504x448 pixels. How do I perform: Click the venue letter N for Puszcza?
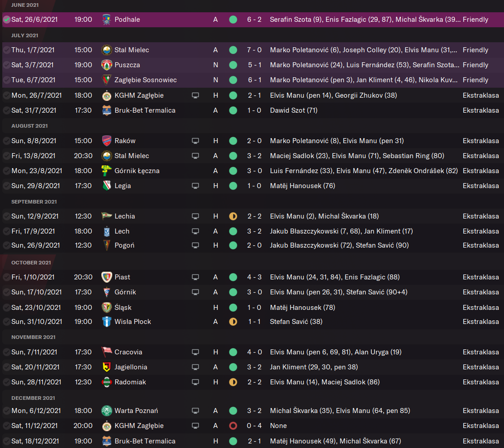[x=216, y=65]
